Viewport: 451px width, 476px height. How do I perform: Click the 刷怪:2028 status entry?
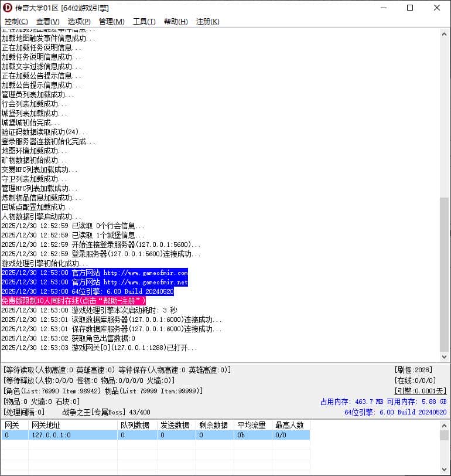coord(414,370)
